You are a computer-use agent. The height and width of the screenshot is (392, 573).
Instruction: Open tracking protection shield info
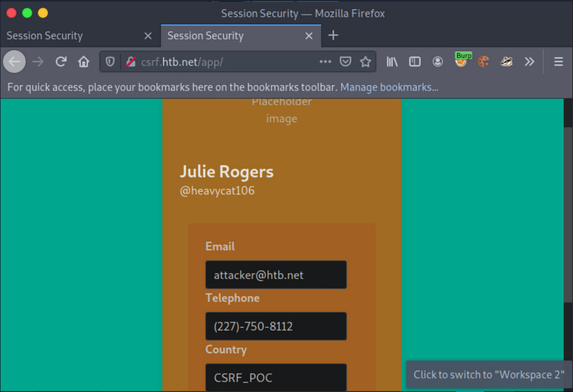click(110, 62)
